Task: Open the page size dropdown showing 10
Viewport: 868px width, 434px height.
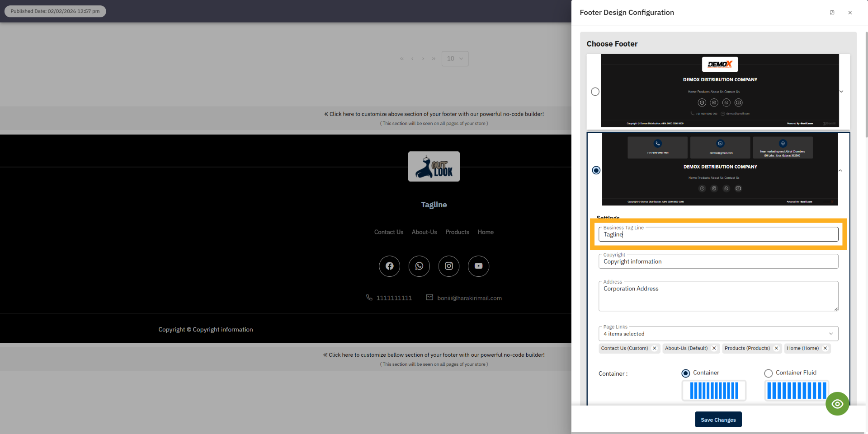Action: tap(455, 59)
